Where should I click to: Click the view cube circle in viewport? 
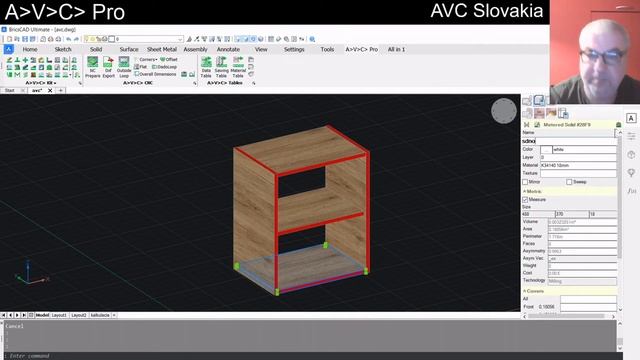coord(504,111)
